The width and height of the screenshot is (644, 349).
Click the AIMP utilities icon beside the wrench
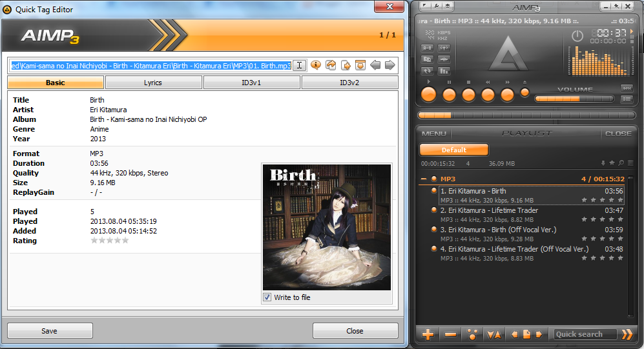click(448, 6)
